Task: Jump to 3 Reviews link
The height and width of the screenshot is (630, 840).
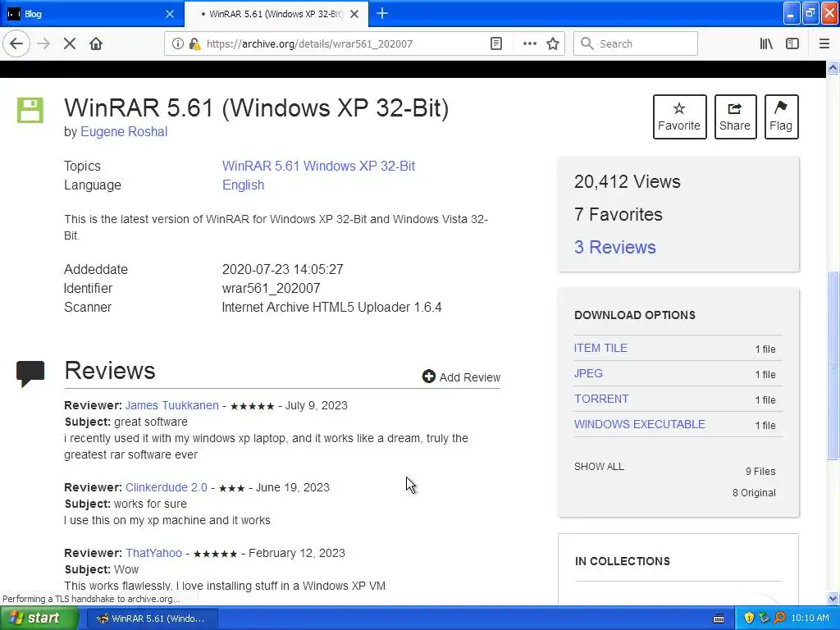Action: point(614,247)
